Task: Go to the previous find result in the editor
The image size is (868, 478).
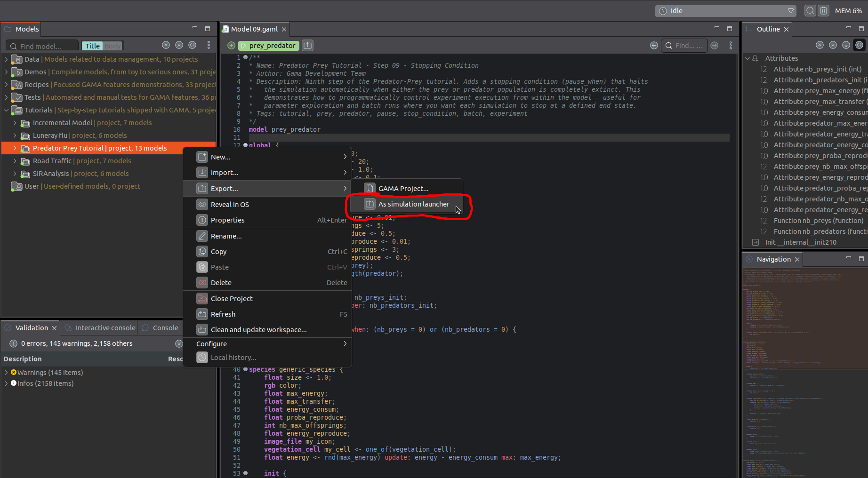Action: (654, 46)
